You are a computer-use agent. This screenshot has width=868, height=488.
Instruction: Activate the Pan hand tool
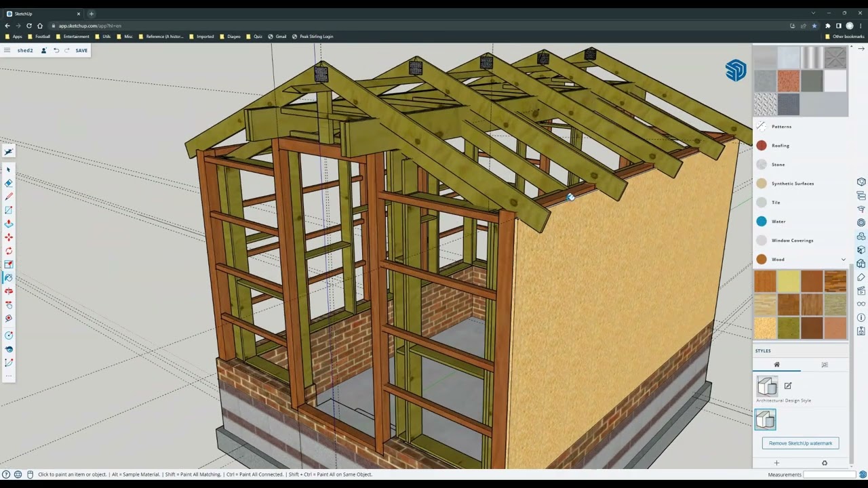click(x=8, y=305)
